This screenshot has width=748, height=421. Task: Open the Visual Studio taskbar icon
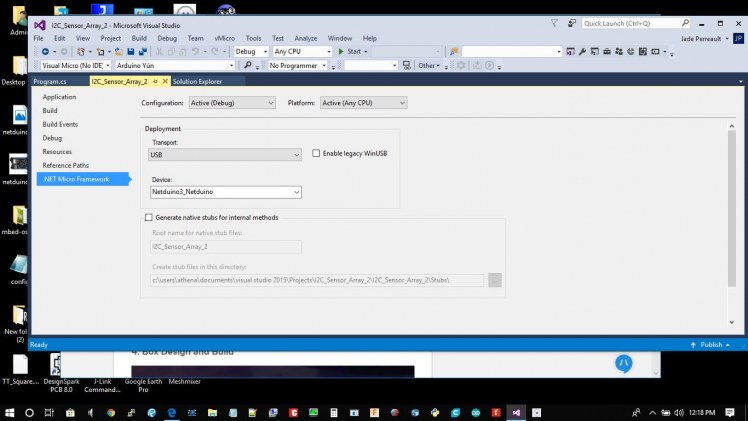516,413
